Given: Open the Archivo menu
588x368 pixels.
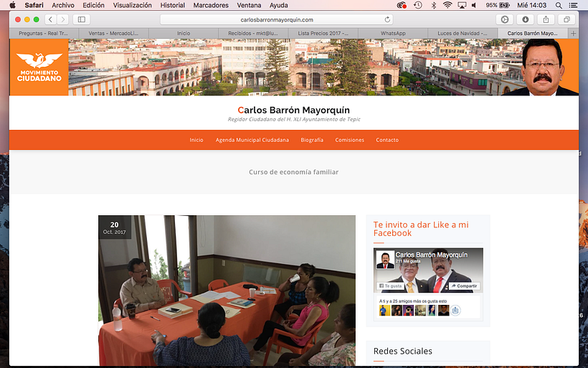Looking at the screenshot, I should 63,5.
